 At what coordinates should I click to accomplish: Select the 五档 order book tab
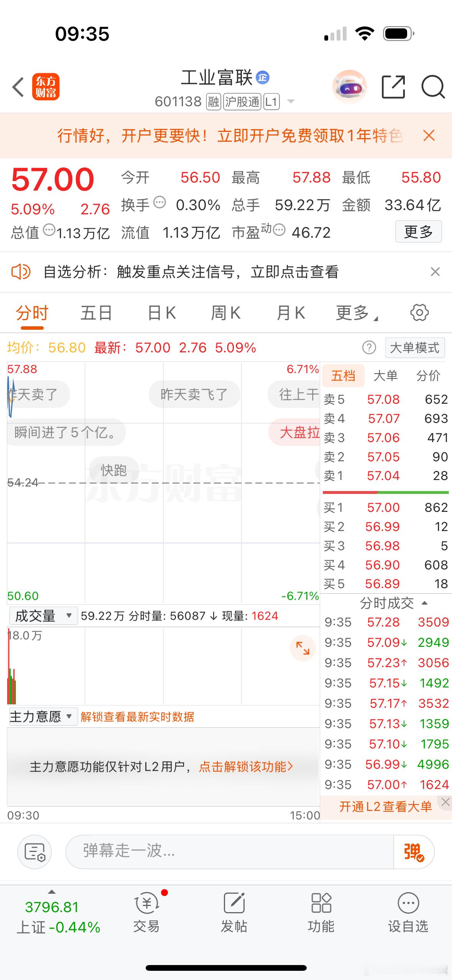pyautogui.click(x=343, y=376)
